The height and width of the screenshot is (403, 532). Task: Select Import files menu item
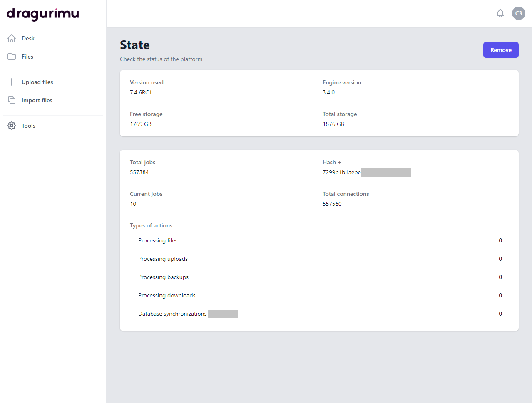click(37, 100)
